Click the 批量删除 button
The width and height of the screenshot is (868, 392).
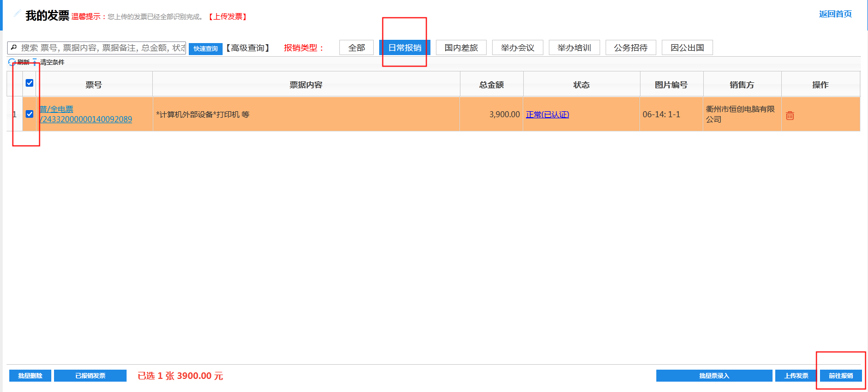click(x=30, y=376)
